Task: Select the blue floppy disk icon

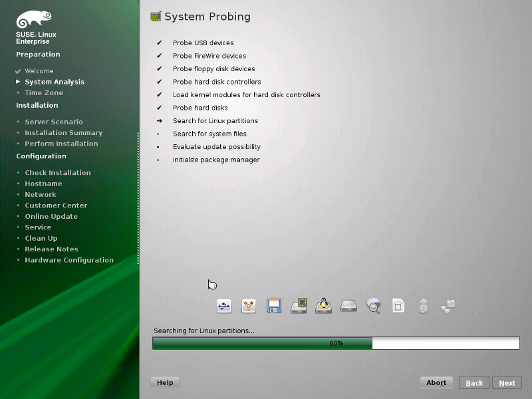Action: (274, 306)
